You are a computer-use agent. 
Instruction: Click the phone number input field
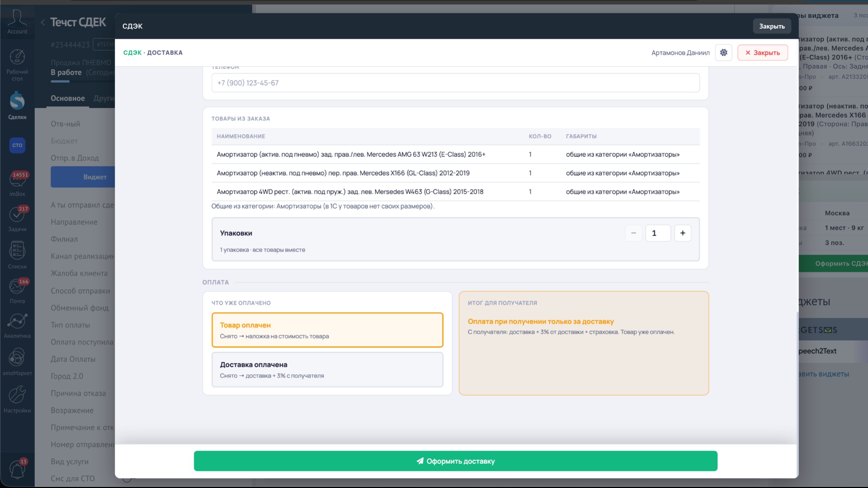tap(456, 83)
